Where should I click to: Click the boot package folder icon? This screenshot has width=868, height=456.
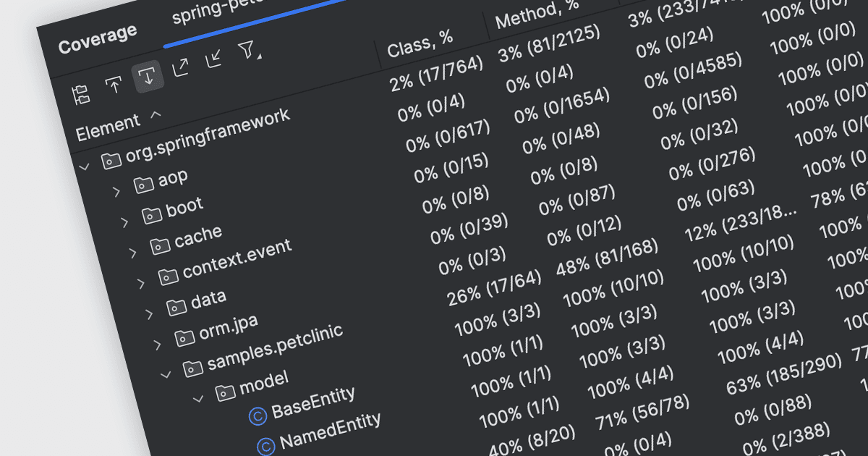150,215
